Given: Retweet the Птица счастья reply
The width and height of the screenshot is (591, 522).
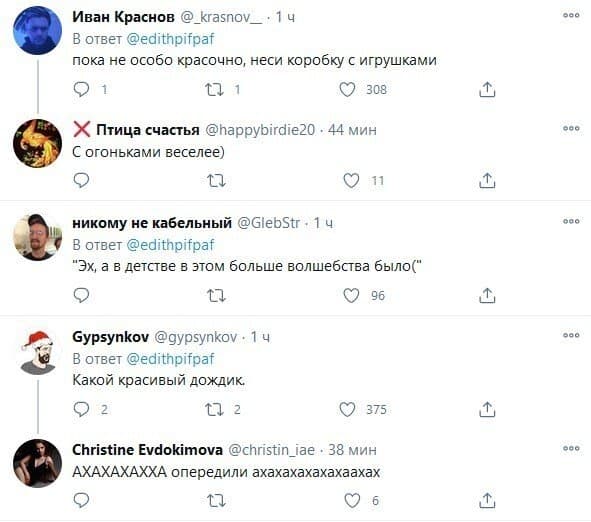Looking at the screenshot, I should 216,181.
